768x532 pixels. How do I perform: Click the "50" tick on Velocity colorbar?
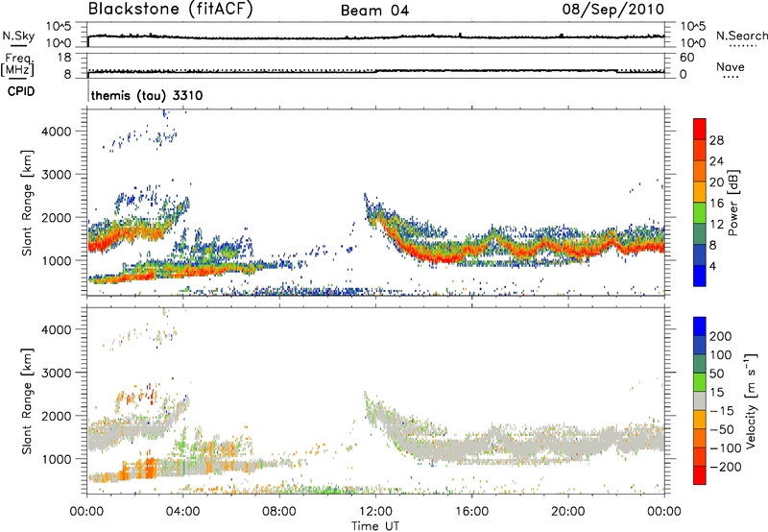coord(716,374)
